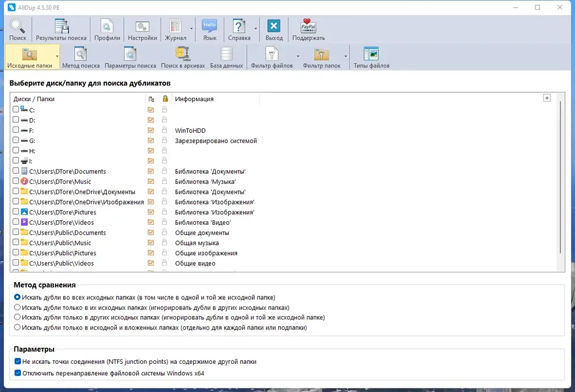Click the Поиск magnifier icon
The width and height of the screenshot is (575, 392).
tap(17, 26)
